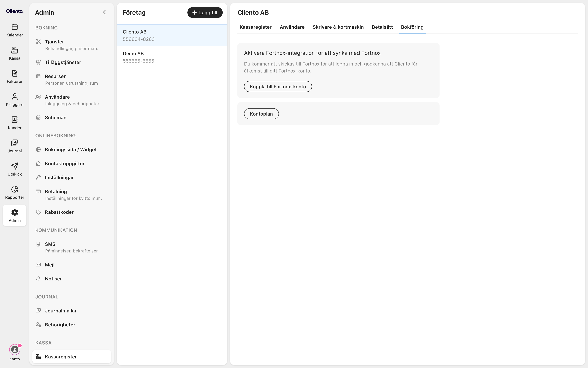This screenshot has height=368, width=588.
Task: Select the Cliento AB company row
Action: pos(172,35)
